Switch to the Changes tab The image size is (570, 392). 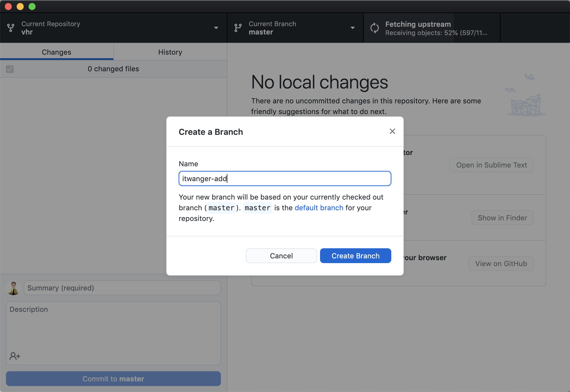pyautogui.click(x=57, y=52)
